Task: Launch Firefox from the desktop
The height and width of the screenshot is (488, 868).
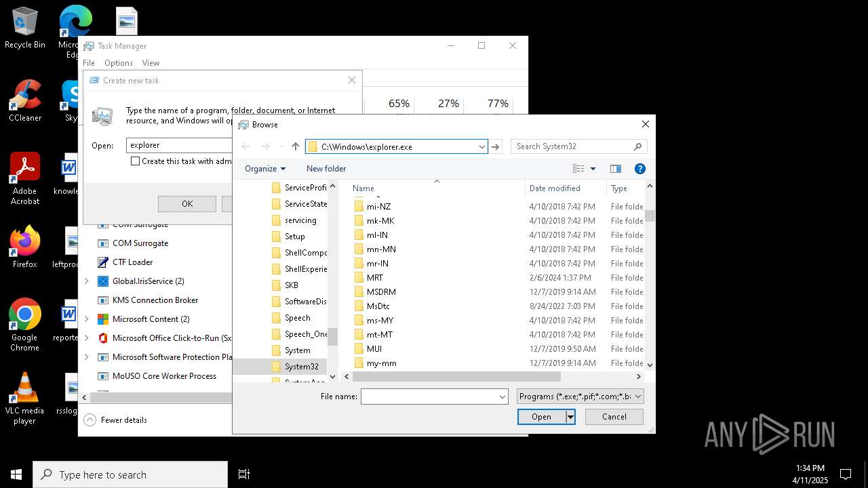Action: pyautogui.click(x=25, y=247)
